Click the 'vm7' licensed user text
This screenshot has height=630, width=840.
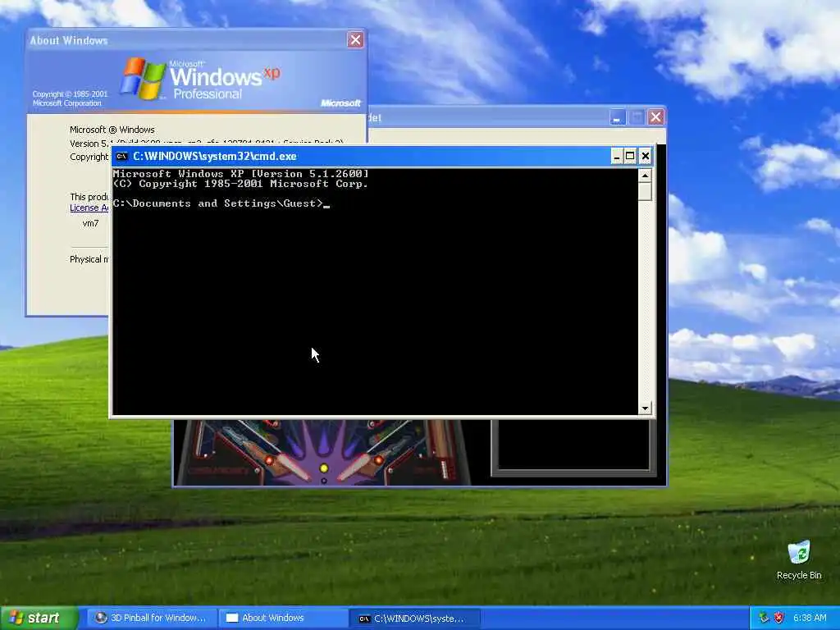(90, 223)
